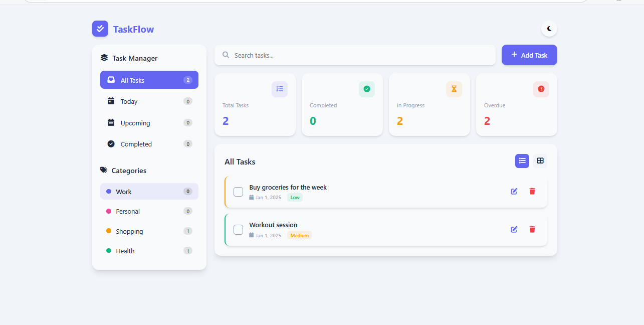Open the Today sidebar view
644x325 pixels.
click(149, 101)
